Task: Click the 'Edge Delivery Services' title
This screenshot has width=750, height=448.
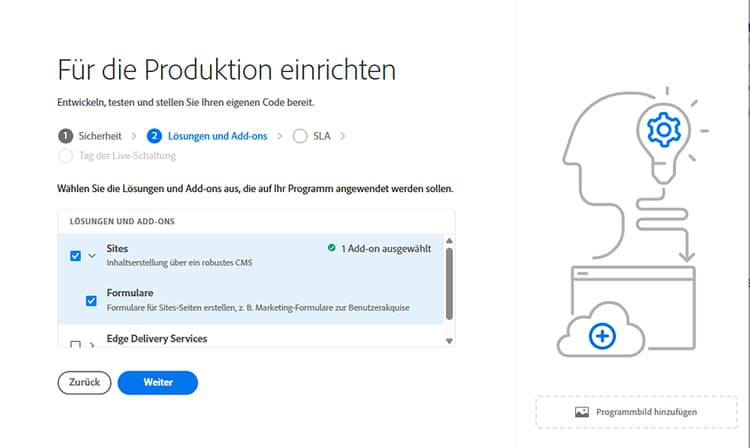Action: point(157,339)
